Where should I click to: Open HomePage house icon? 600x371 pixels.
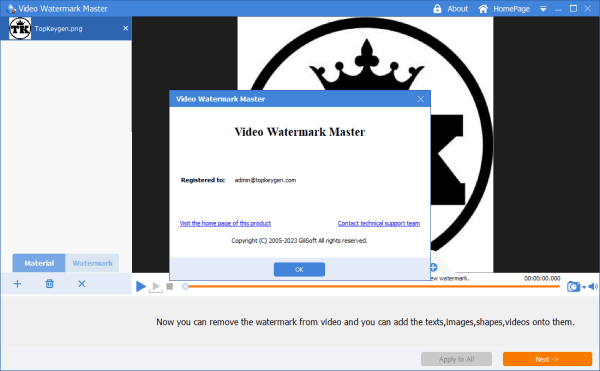click(x=483, y=9)
